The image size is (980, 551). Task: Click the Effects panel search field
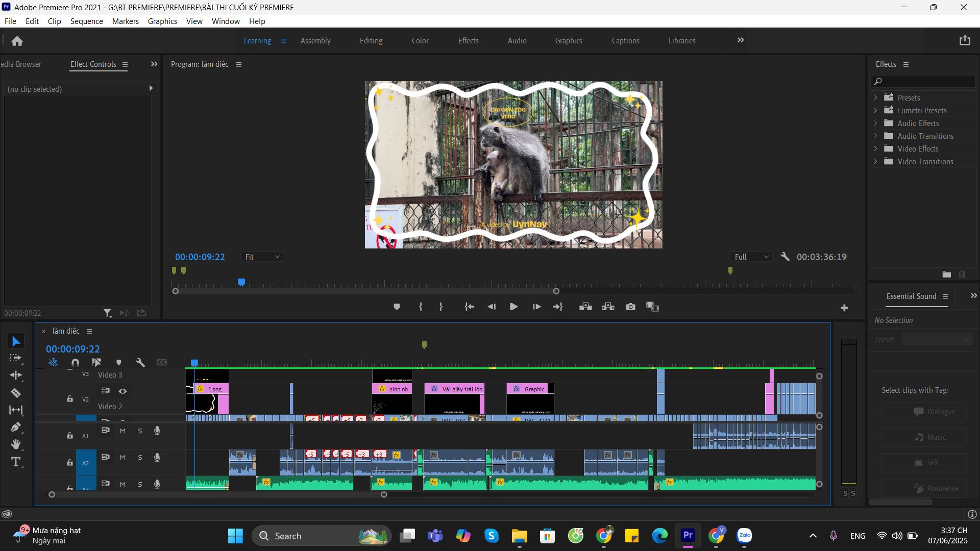[923, 81]
